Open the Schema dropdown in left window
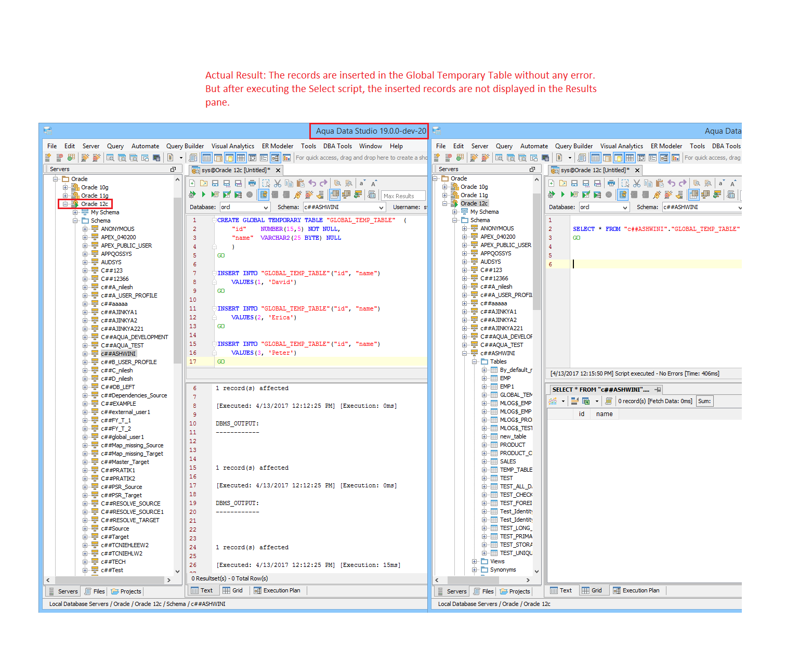This screenshot has height=646, width=812. pyautogui.click(x=382, y=207)
